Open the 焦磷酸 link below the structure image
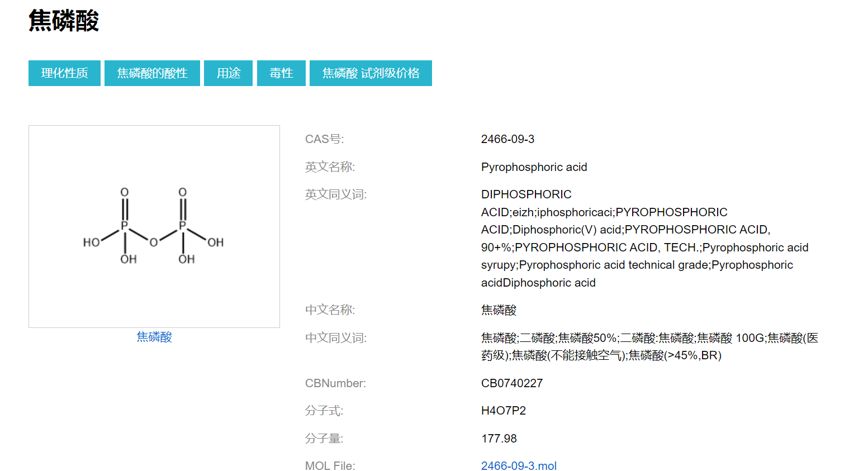This screenshot has height=471, width=868. point(154,337)
